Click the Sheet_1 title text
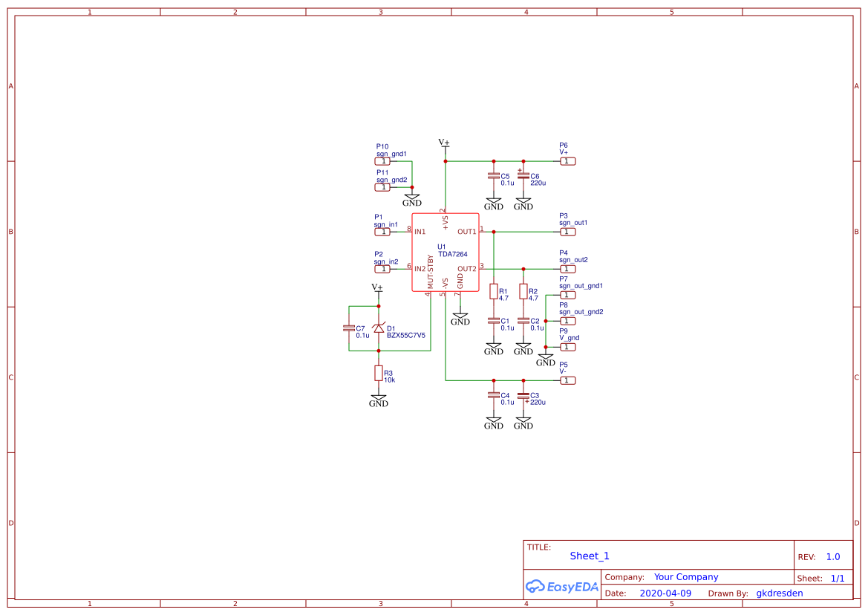 point(589,556)
